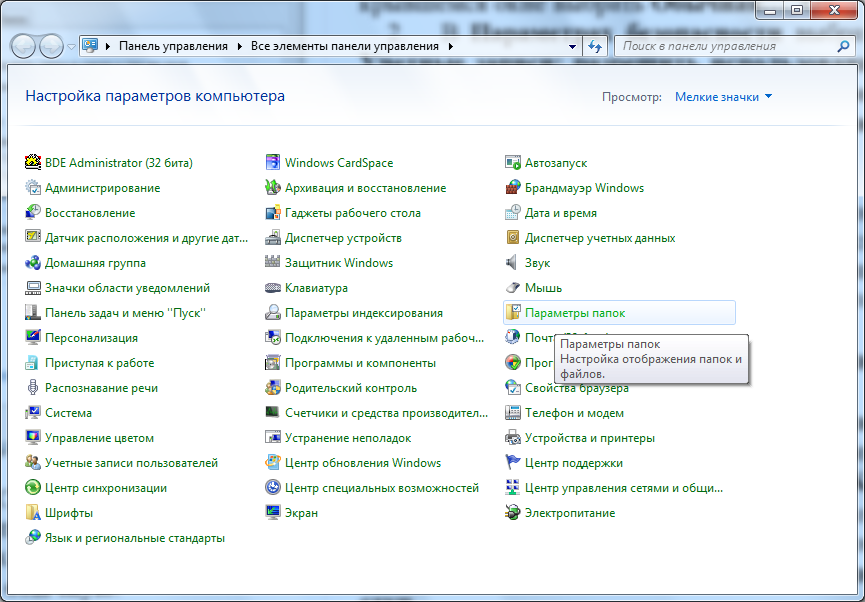Open Центр синхронизации link
Image resolution: width=865 pixels, height=602 pixels.
coord(106,488)
